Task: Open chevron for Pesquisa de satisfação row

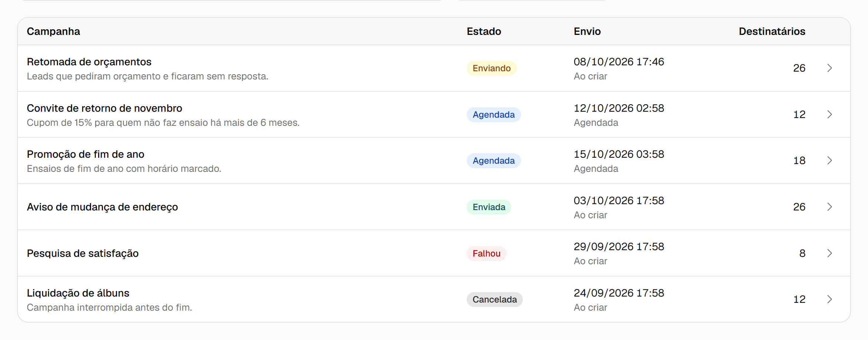Action: pyautogui.click(x=829, y=253)
